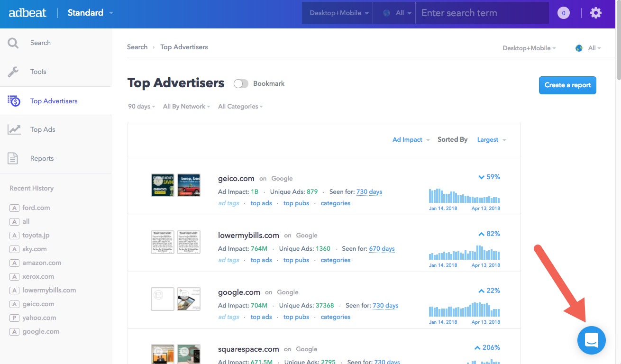Click the A badge next to toyota.jp
This screenshot has width=621, height=364.
[14, 236]
